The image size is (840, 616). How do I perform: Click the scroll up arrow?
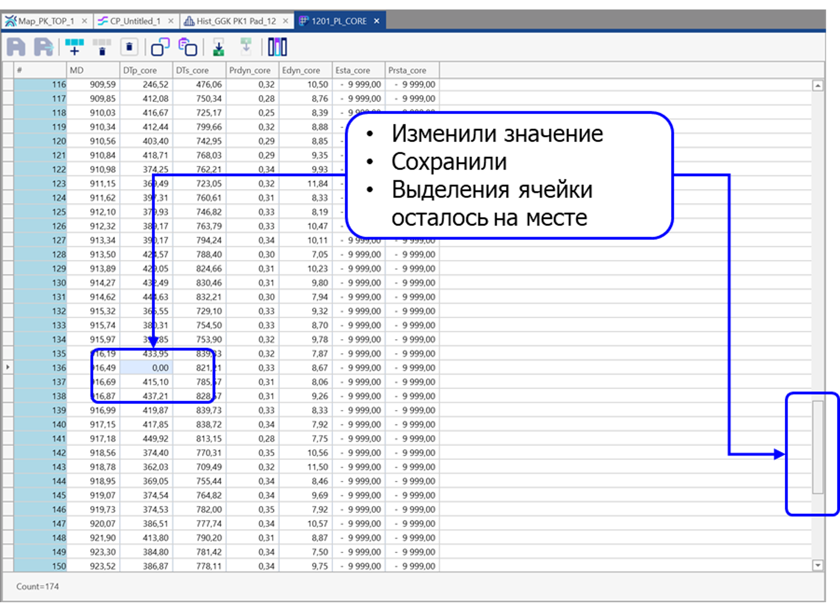pyautogui.click(x=817, y=85)
